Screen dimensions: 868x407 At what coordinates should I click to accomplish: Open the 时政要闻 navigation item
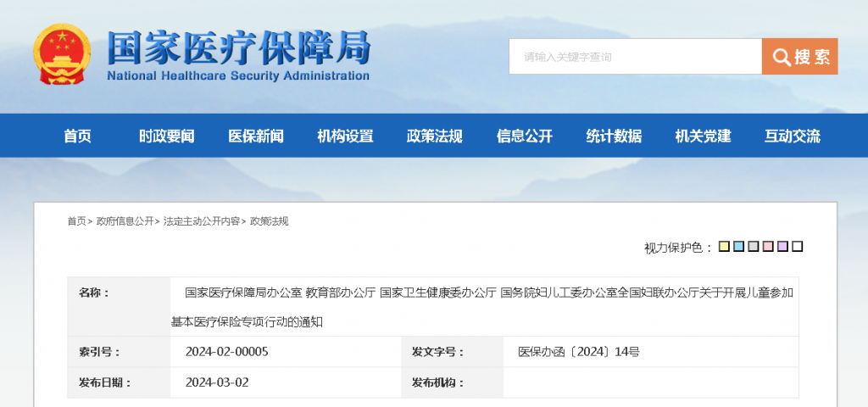167,136
